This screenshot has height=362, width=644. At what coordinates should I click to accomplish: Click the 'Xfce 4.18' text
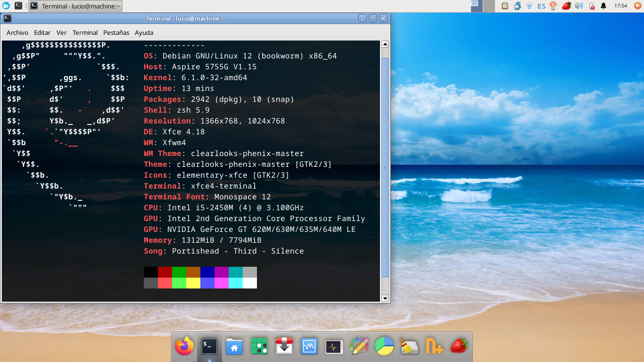click(184, 132)
